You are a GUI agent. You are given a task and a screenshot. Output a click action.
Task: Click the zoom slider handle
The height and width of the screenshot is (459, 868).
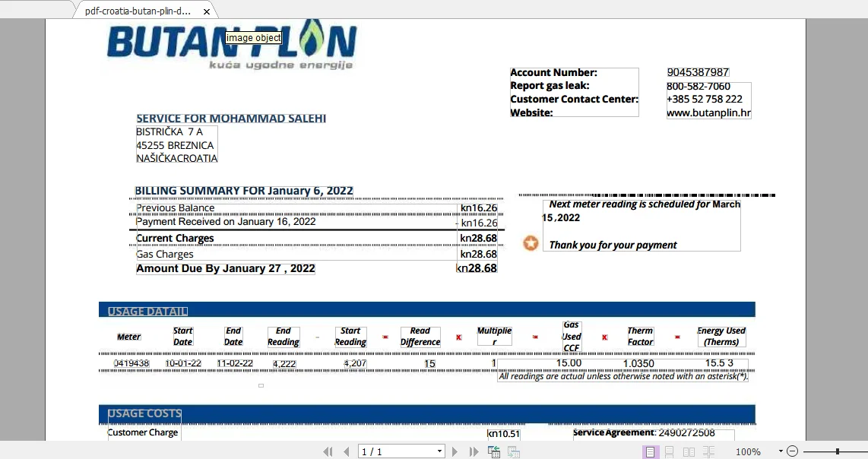tap(838, 451)
